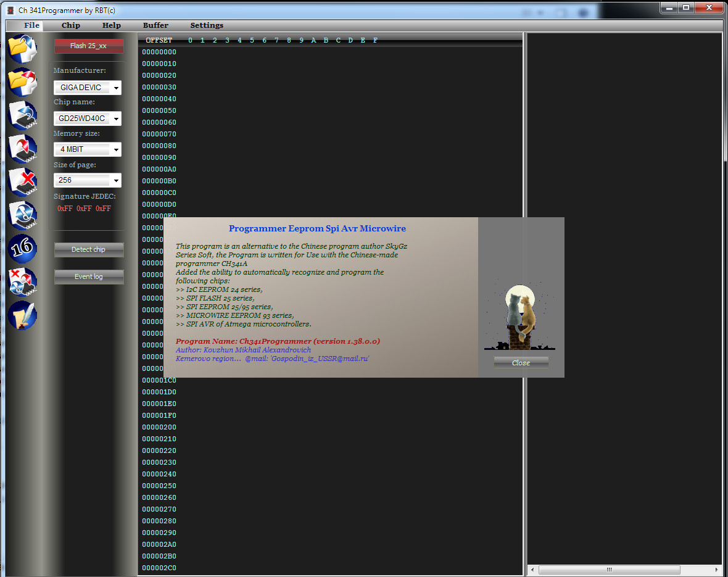Select hex row offset 00000010
The height and width of the screenshot is (577, 728).
tap(159, 64)
